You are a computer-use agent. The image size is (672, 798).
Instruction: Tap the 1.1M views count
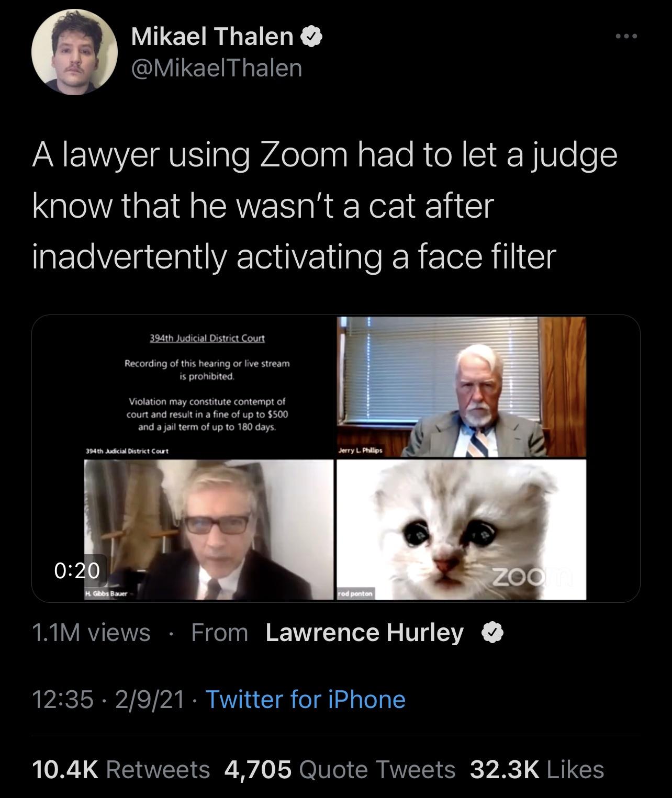pos(91,633)
